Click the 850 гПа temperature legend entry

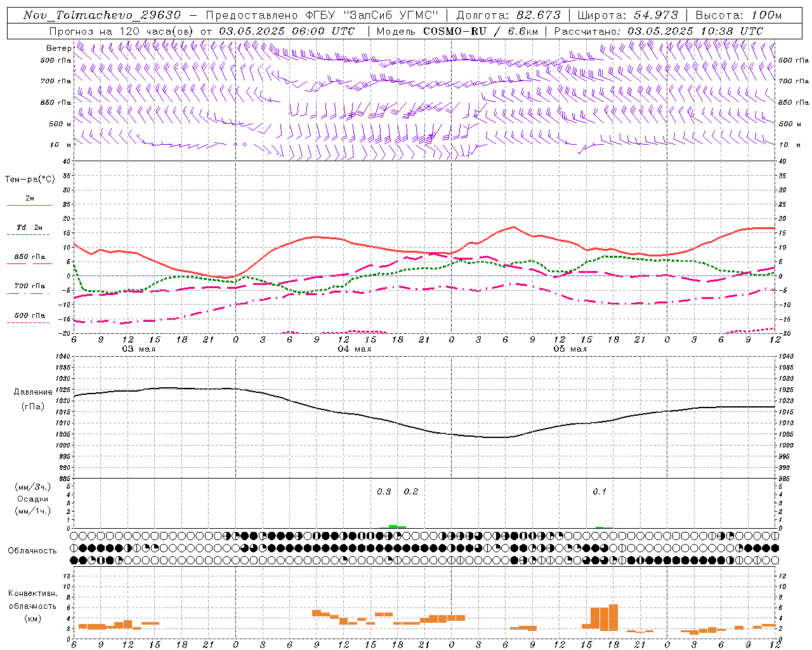pyautogui.click(x=30, y=257)
